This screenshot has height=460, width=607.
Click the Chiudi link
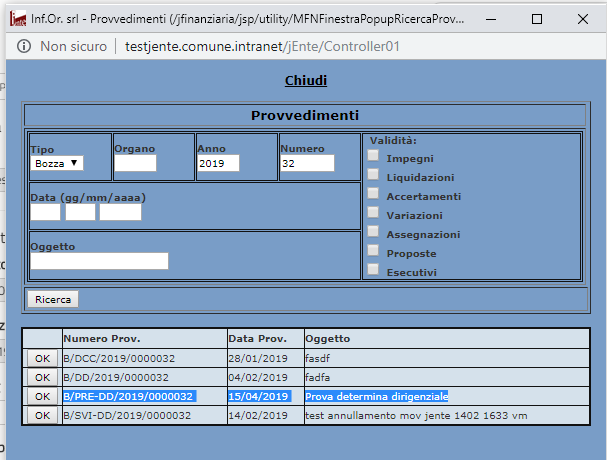point(305,80)
